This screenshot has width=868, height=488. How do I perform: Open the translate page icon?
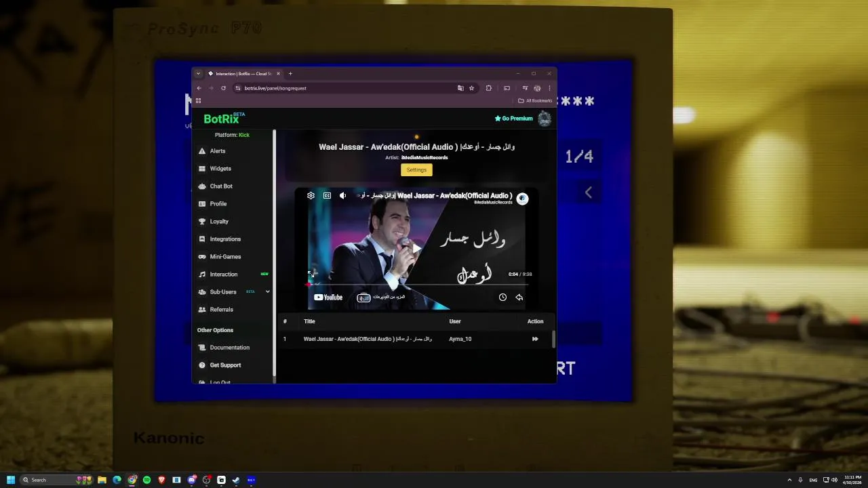[x=460, y=88]
